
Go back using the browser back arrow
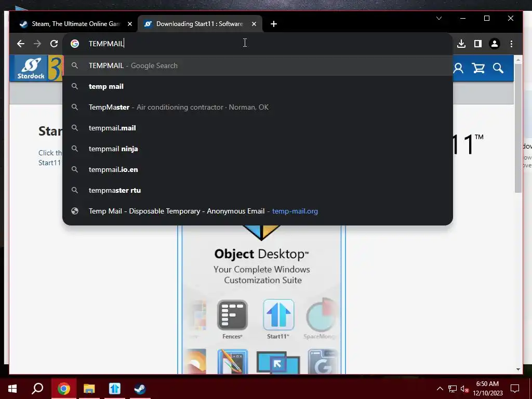(21, 44)
